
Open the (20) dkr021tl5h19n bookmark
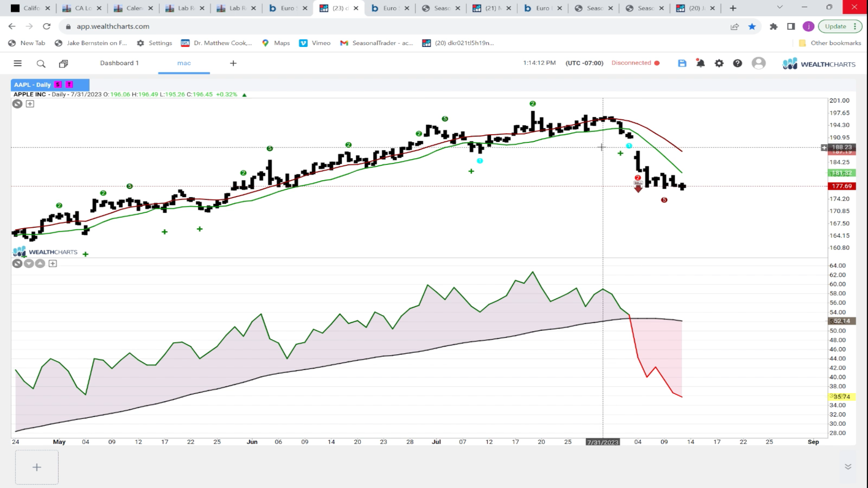point(458,43)
